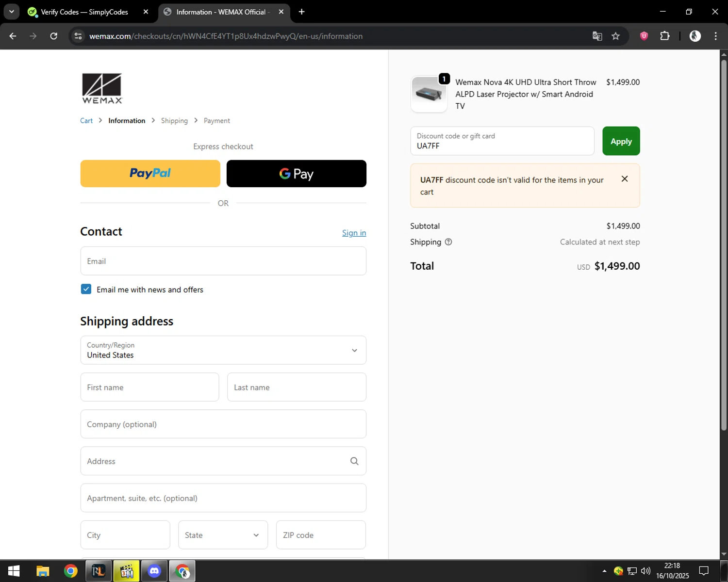Reload the checkout page
This screenshot has height=582, width=728.
[54, 36]
